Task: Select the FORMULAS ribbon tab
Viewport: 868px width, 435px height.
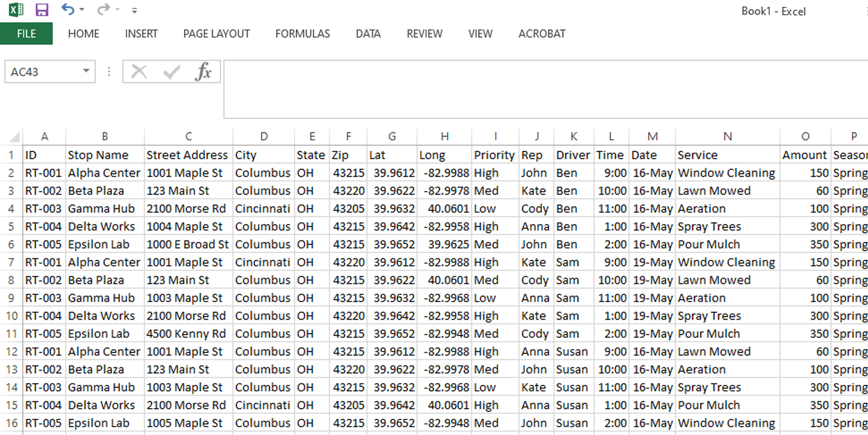Action: [302, 33]
